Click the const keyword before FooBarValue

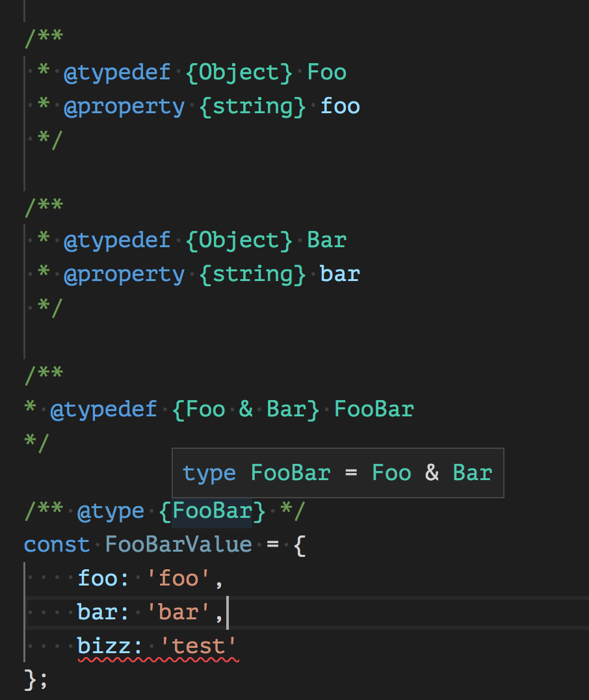click(x=57, y=544)
